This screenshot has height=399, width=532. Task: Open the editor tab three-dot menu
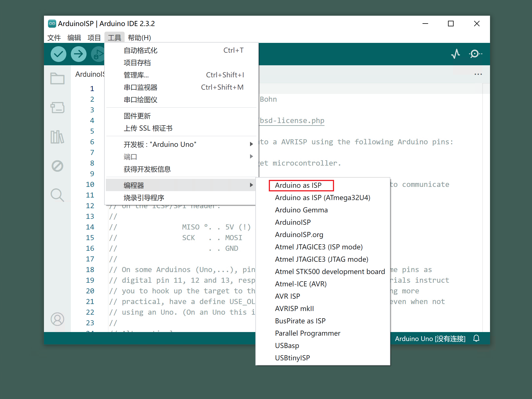pos(478,74)
